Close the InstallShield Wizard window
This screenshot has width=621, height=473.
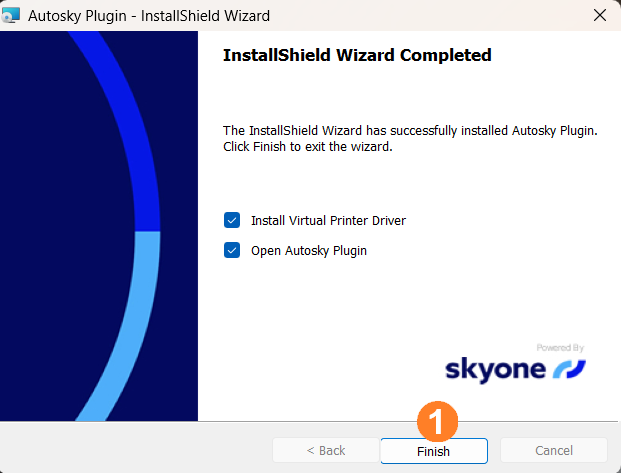click(600, 15)
